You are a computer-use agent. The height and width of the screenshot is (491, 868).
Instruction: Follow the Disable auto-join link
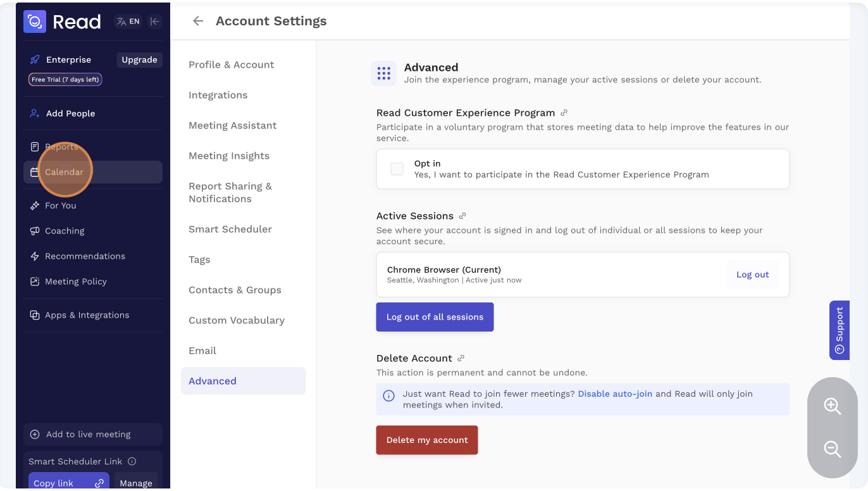[615, 394]
